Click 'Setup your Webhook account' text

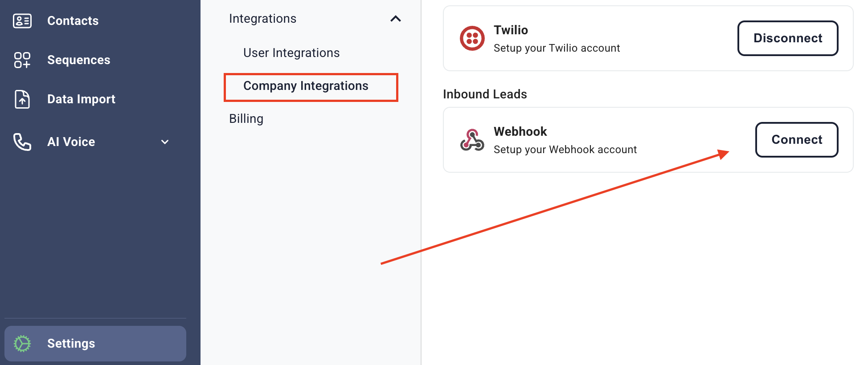pyautogui.click(x=565, y=150)
